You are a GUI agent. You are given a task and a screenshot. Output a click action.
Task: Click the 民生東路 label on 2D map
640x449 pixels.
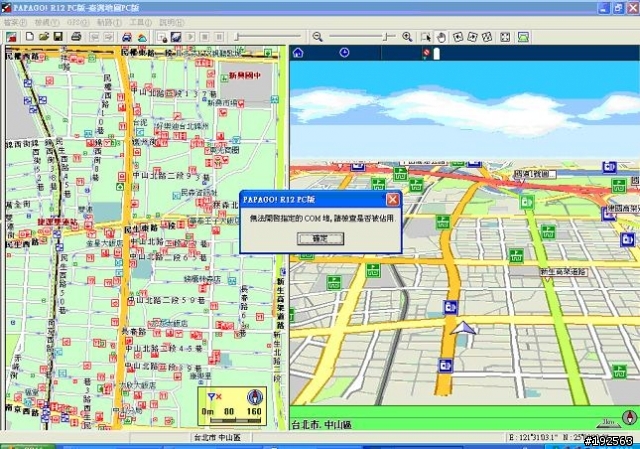[141, 227]
